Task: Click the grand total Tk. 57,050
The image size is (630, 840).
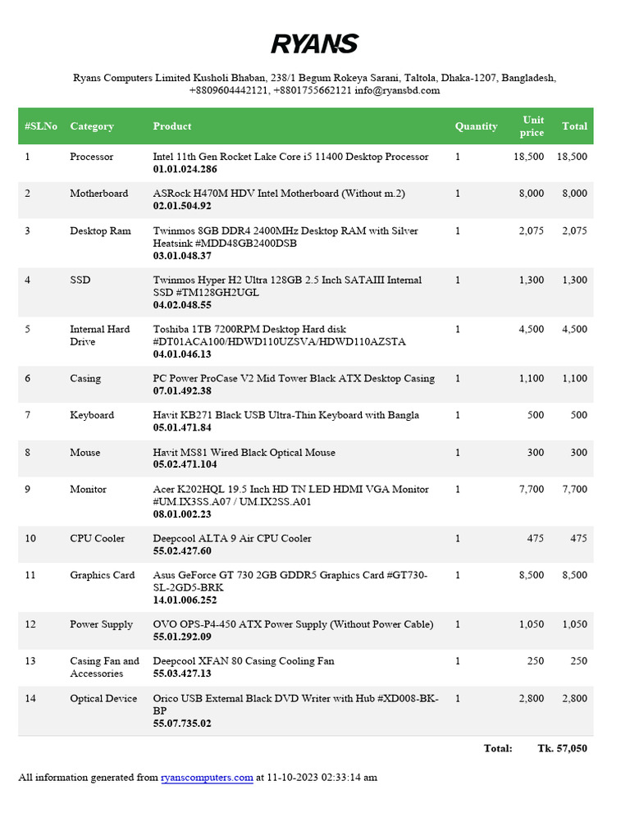Action: pyautogui.click(x=562, y=748)
